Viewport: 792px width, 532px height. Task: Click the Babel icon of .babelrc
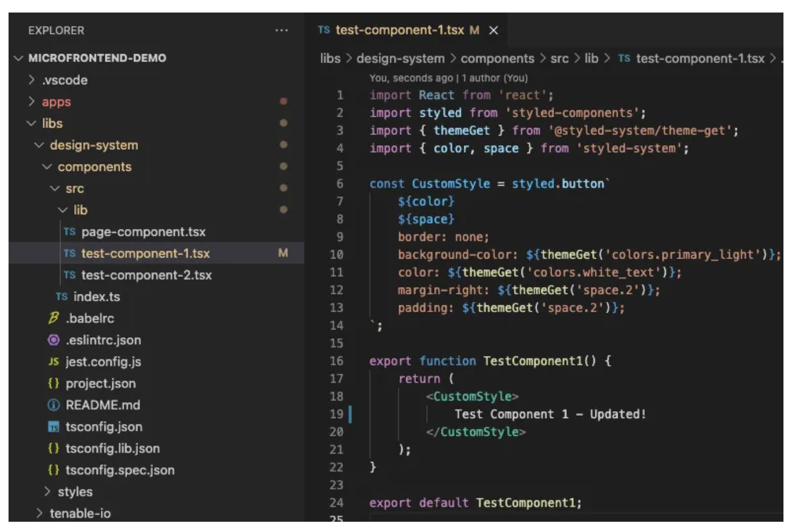(54, 318)
